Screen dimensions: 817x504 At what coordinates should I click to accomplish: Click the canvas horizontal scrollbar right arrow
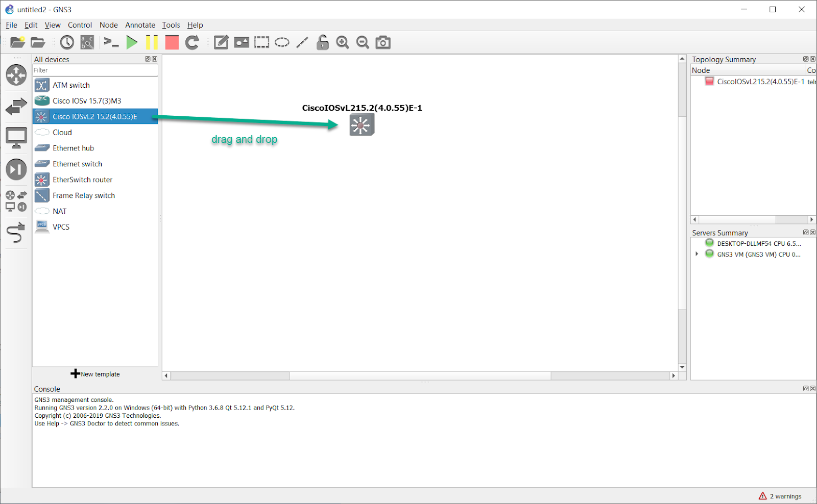(674, 375)
